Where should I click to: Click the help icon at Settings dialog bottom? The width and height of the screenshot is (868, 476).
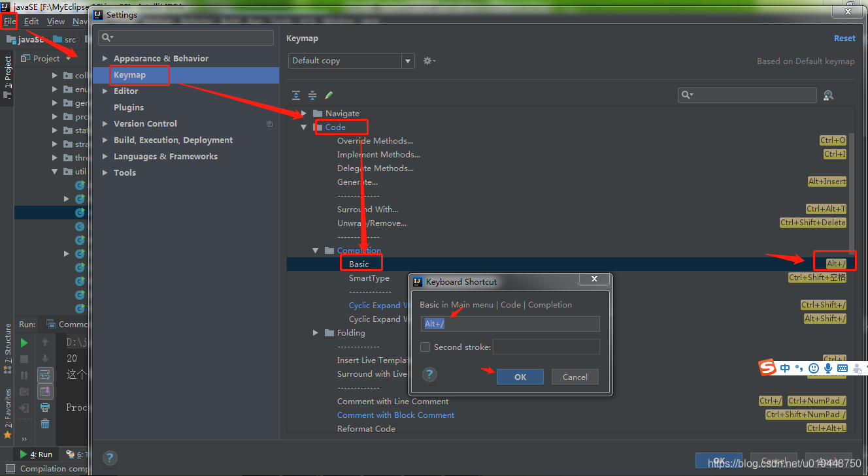110,458
